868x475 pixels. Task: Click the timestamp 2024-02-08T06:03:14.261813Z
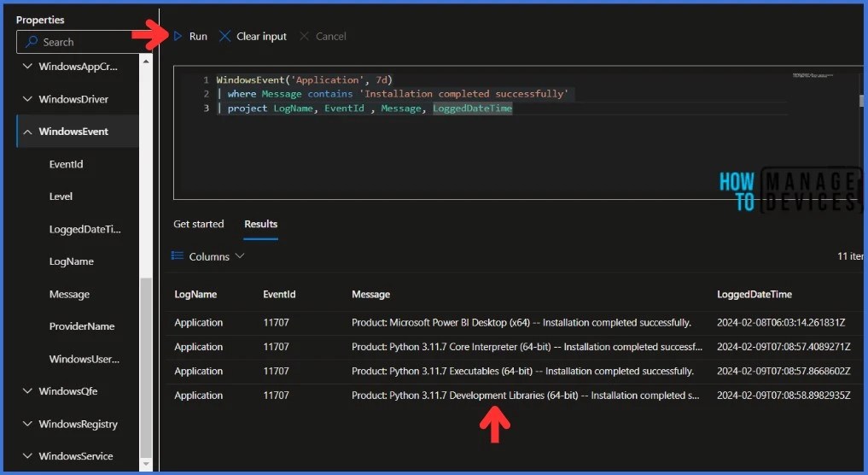781,323
